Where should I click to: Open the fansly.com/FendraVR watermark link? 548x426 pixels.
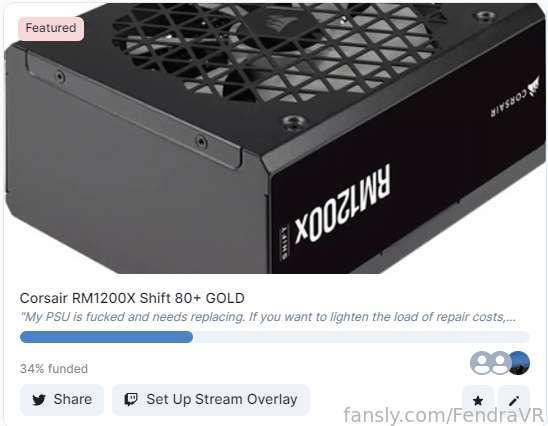[x=444, y=415]
